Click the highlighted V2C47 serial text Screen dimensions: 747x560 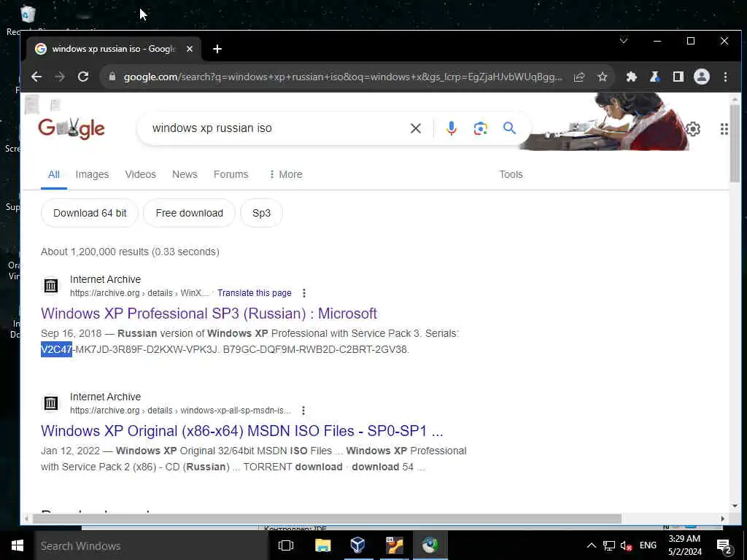tap(56, 349)
